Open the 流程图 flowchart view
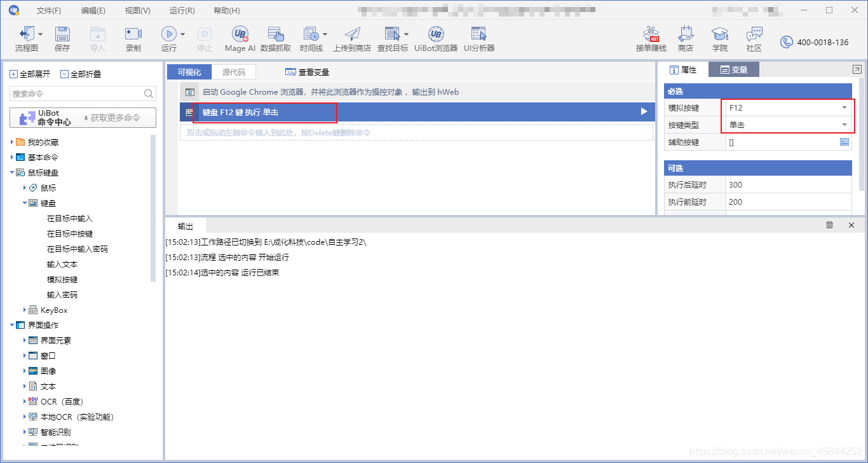868x463 pixels. 26,39
